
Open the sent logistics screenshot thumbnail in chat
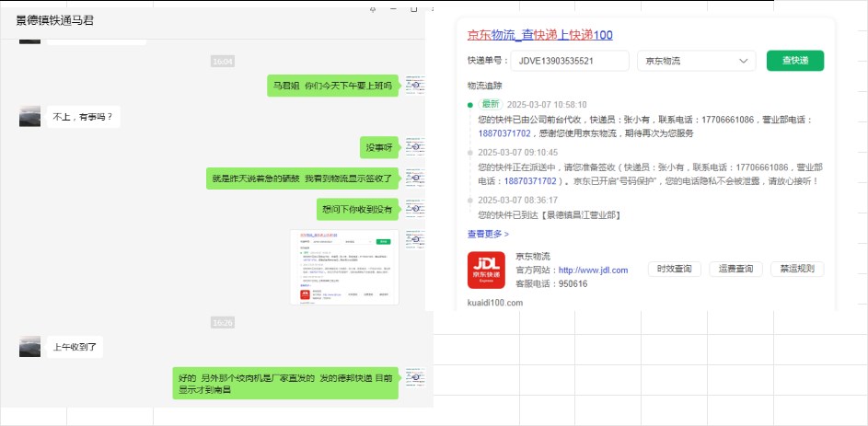click(x=344, y=267)
